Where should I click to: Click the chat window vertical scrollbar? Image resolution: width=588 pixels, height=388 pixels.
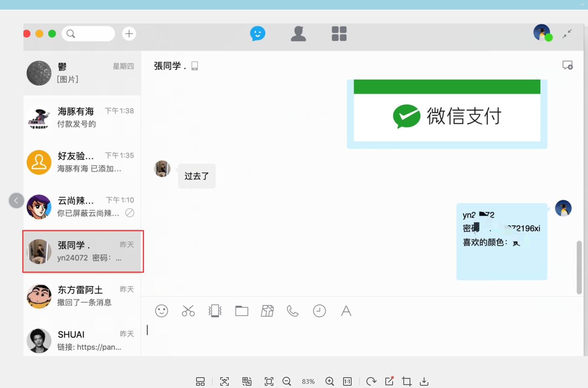coord(579,267)
